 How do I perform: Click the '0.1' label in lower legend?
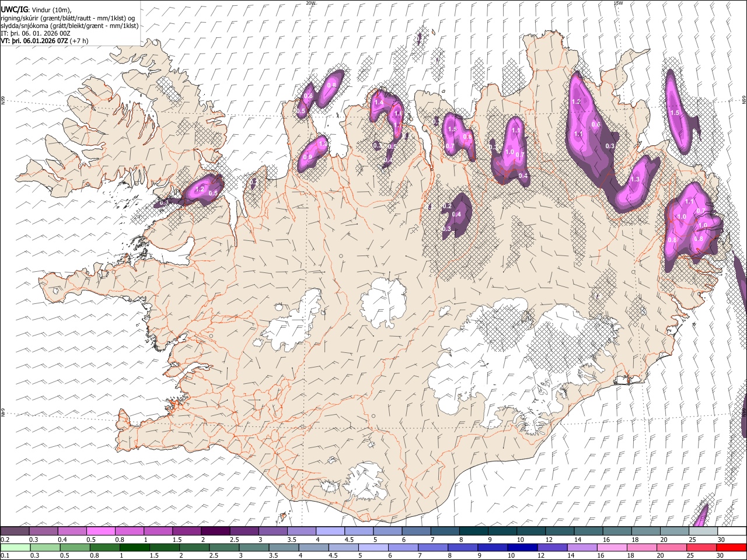[4, 556]
